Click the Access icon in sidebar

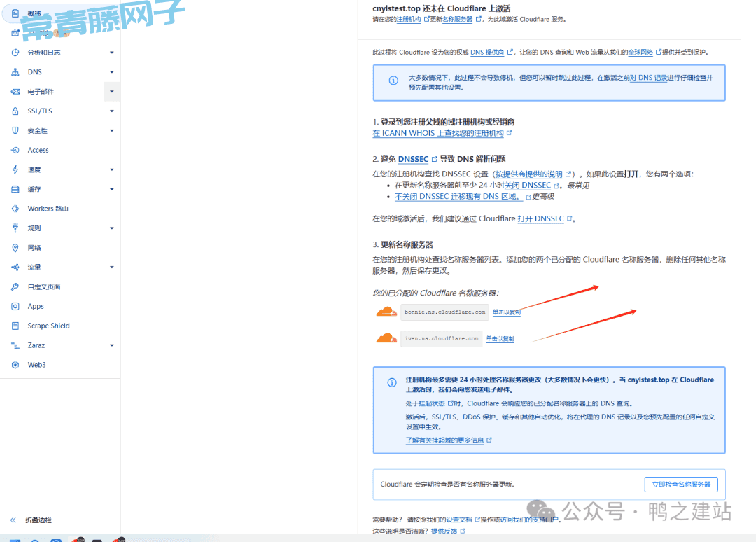pyautogui.click(x=15, y=150)
